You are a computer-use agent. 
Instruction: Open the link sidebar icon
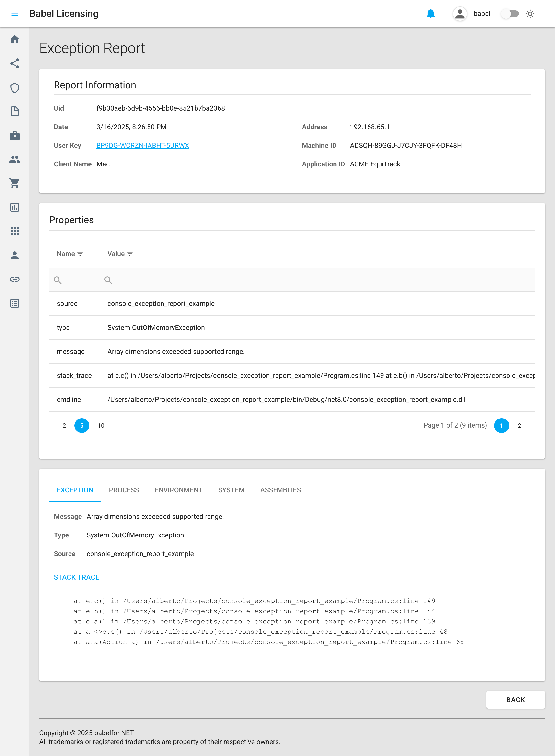(x=14, y=279)
